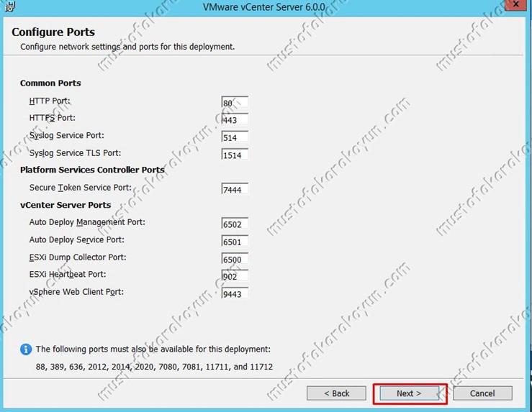This screenshot has width=532, height=412.
Task: Cancel the vCenter Server installation
Action: click(482, 393)
